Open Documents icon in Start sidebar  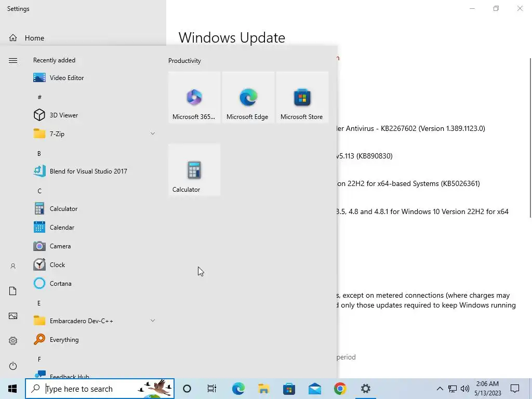[13, 291]
